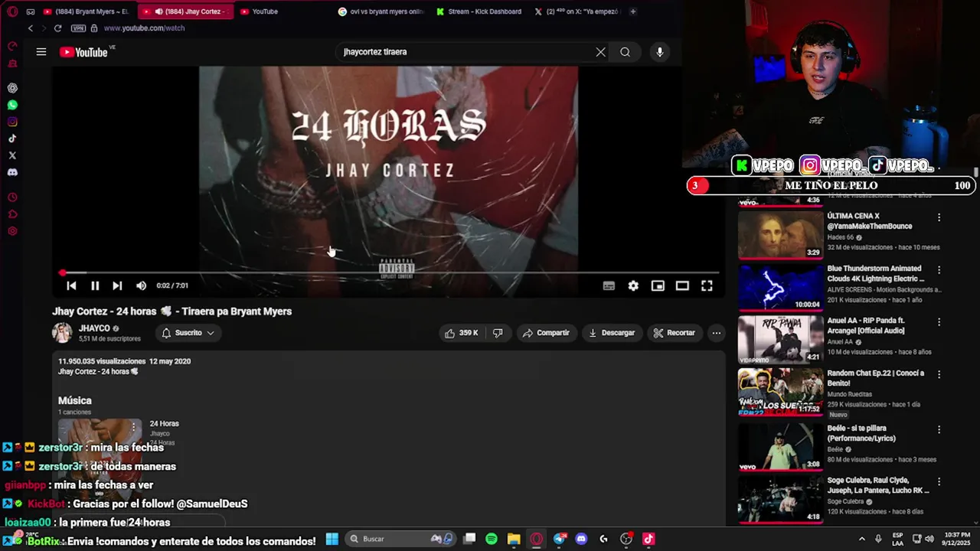The width and height of the screenshot is (980, 551).
Task: Toggle theater mode on the player
Action: (x=682, y=285)
